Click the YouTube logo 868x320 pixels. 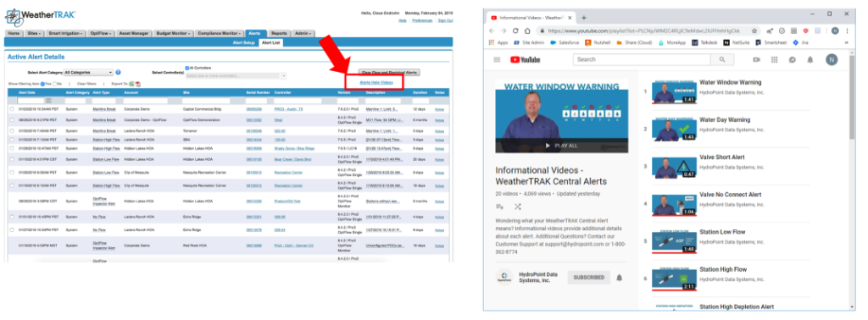[525, 60]
